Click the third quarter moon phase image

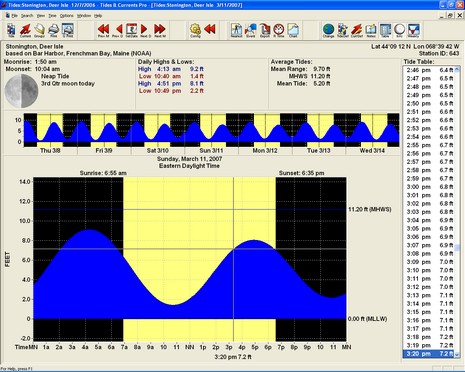[21, 91]
